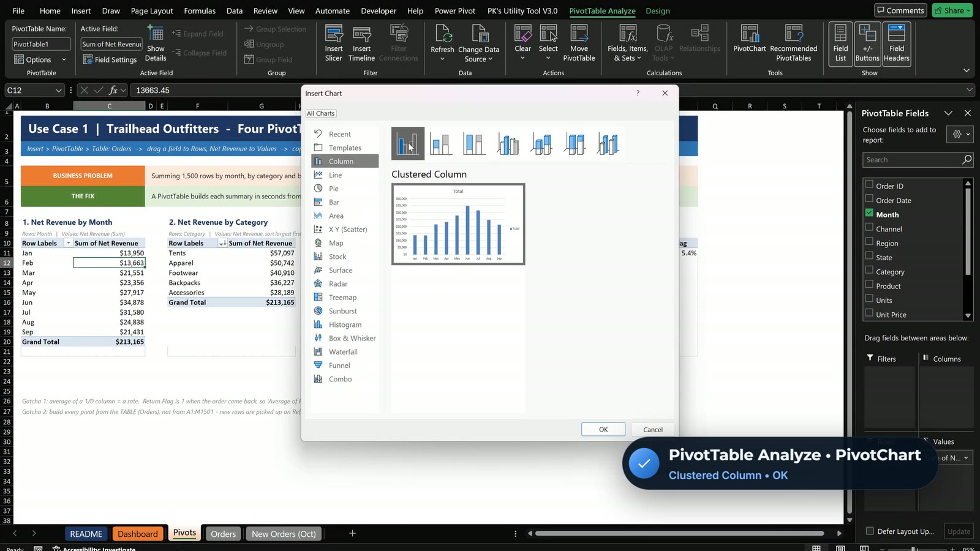This screenshot has width=980, height=551.
Task: Click the PivotTable Fields search box
Action: [918, 160]
